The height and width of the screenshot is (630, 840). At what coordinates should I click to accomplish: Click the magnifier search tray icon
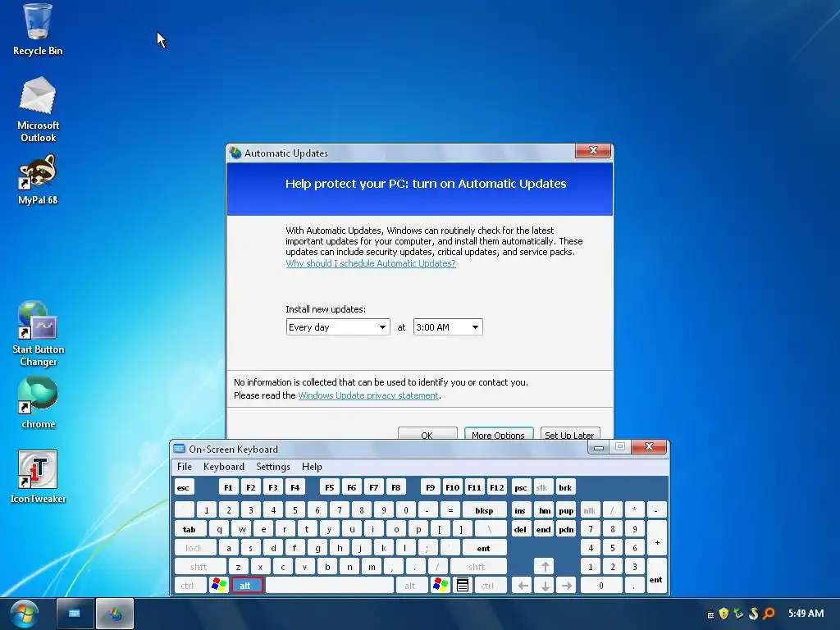pos(769,614)
